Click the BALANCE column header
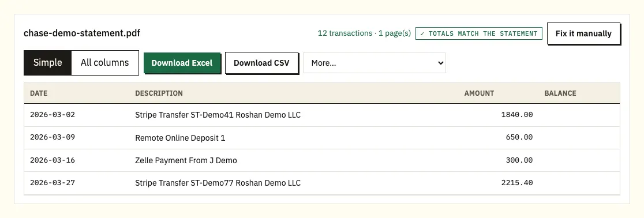This screenshot has height=218, width=644. click(x=560, y=93)
